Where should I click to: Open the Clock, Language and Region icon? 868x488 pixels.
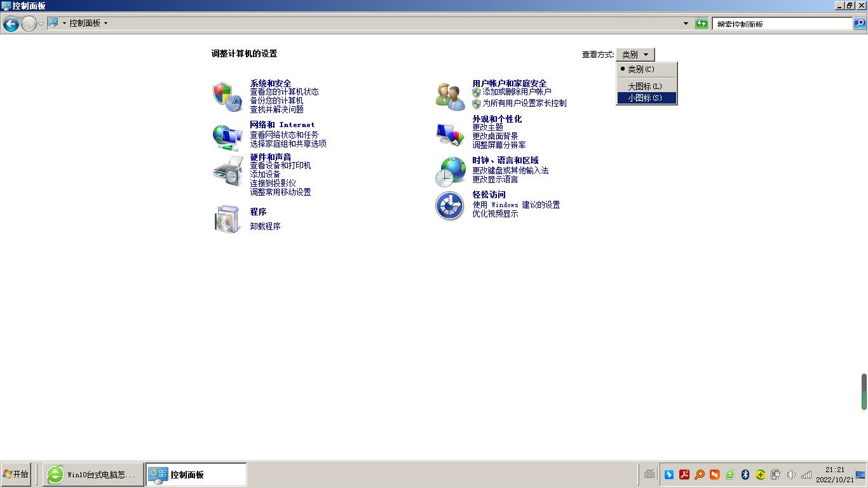[450, 172]
